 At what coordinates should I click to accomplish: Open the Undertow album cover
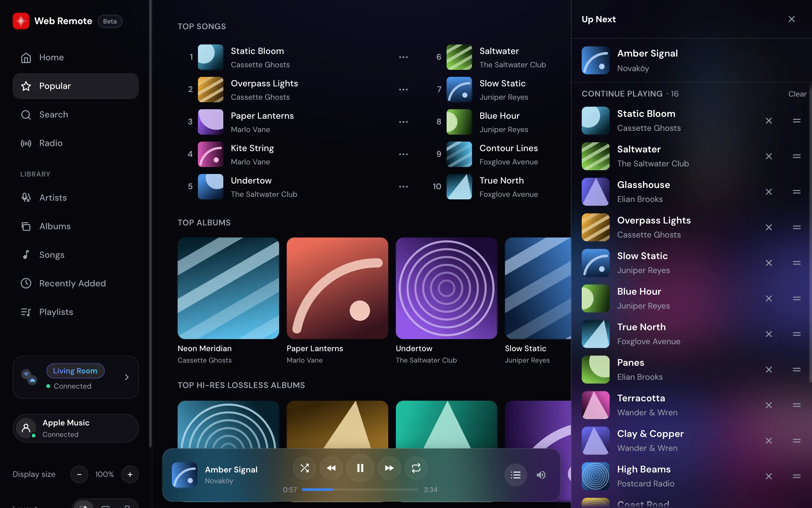(x=446, y=288)
